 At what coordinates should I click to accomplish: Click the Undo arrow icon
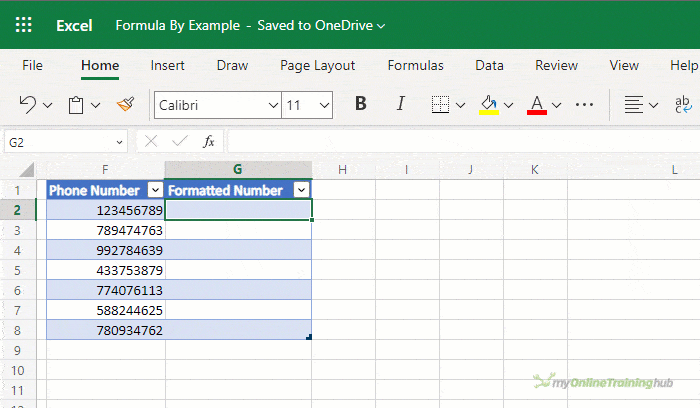click(x=28, y=105)
